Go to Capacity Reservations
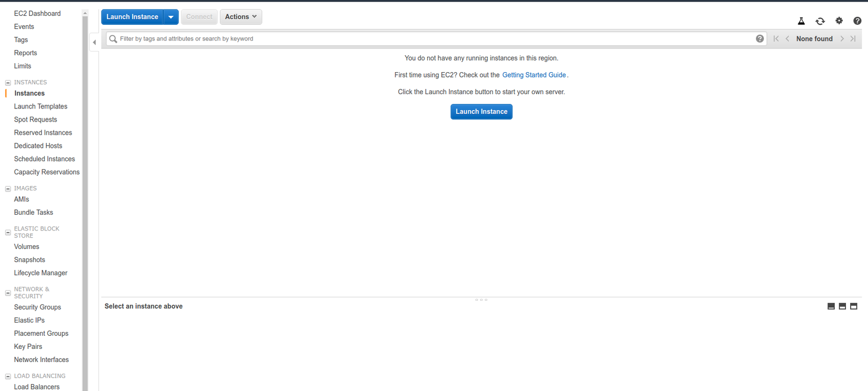The width and height of the screenshot is (868, 391). (47, 172)
